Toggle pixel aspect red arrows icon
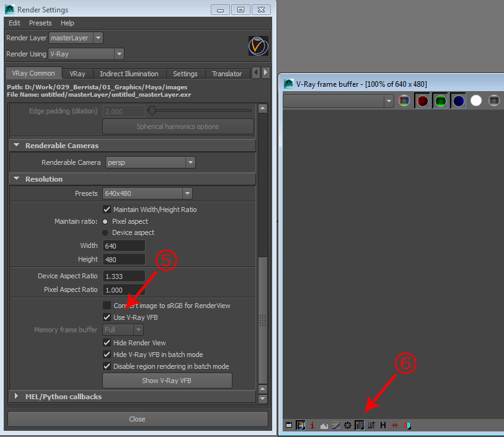 (395, 425)
